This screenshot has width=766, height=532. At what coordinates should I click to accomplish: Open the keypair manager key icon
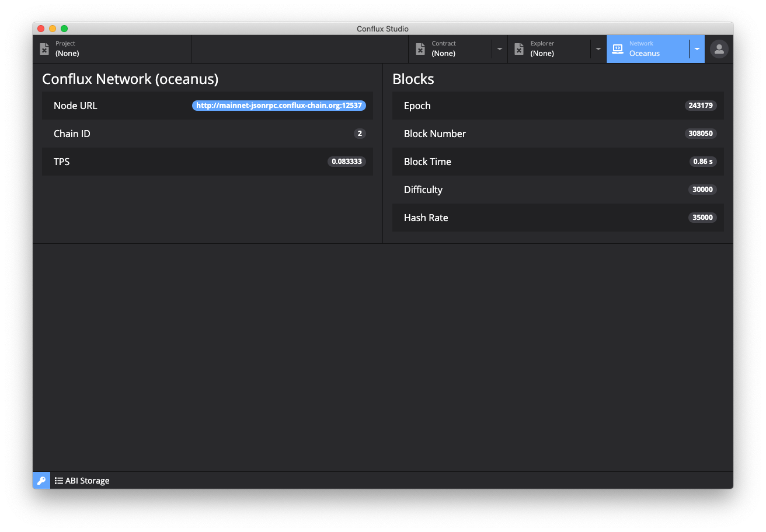41,481
